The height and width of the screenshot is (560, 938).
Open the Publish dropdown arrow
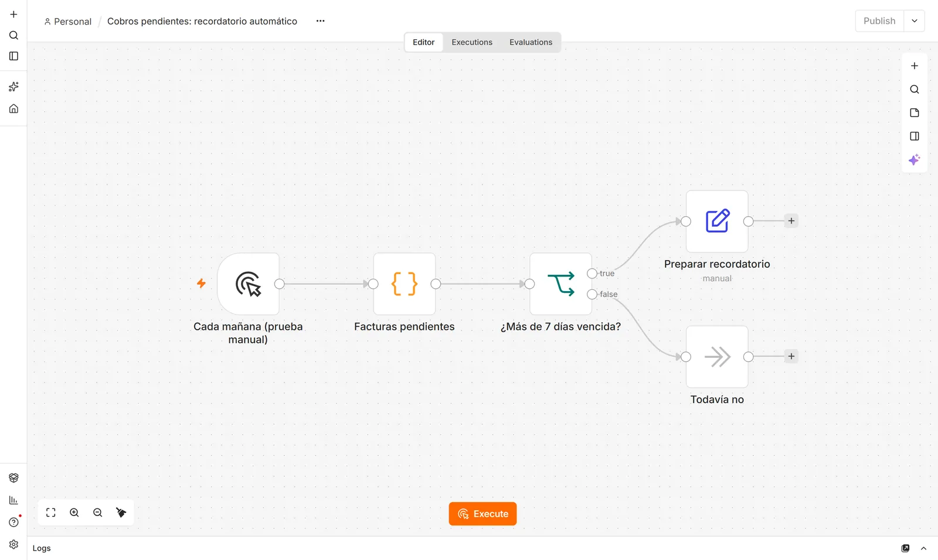pyautogui.click(x=914, y=21)
